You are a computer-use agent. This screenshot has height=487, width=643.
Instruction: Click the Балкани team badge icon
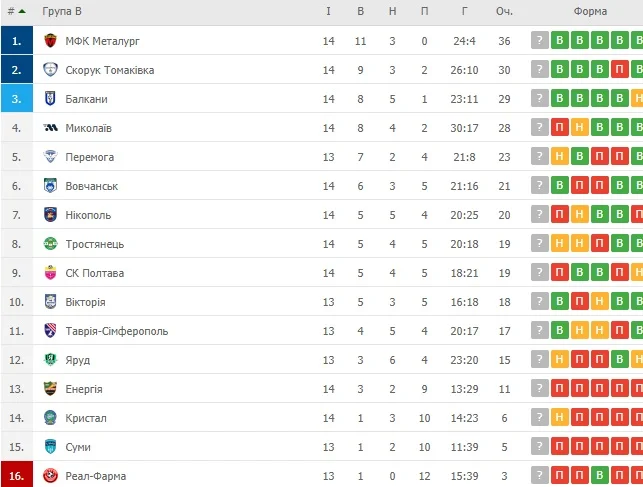51,99
